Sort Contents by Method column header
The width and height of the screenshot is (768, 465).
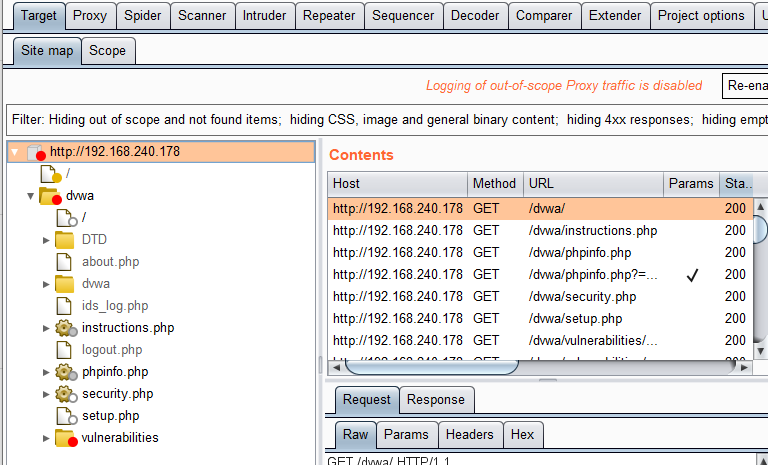[x=495, y=184]
